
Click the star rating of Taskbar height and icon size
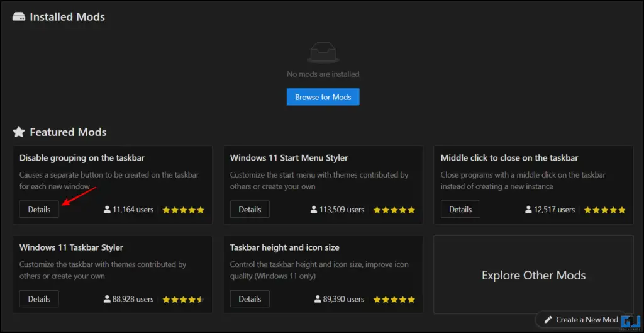point(394,300)
